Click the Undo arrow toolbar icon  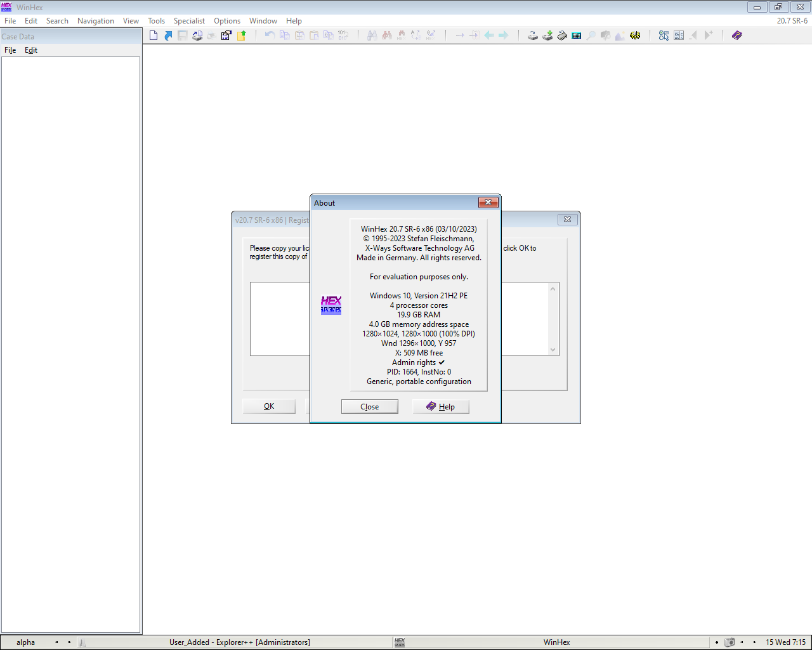(x=270, y=36)
